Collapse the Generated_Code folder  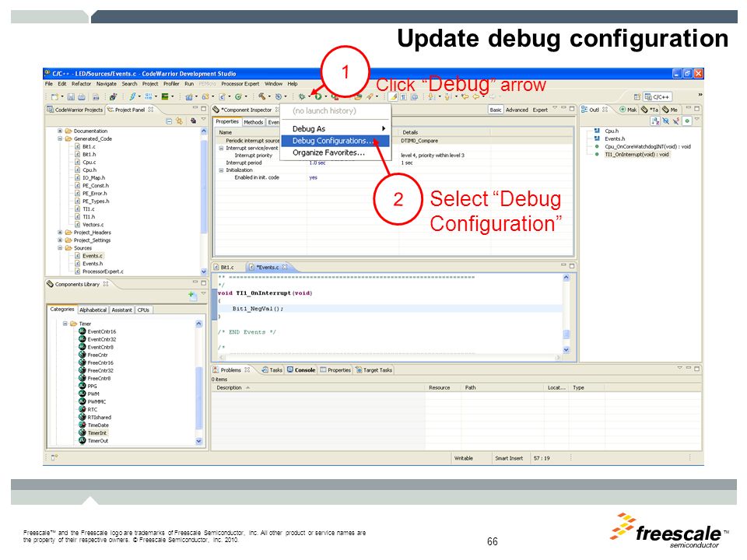(60, 139)
